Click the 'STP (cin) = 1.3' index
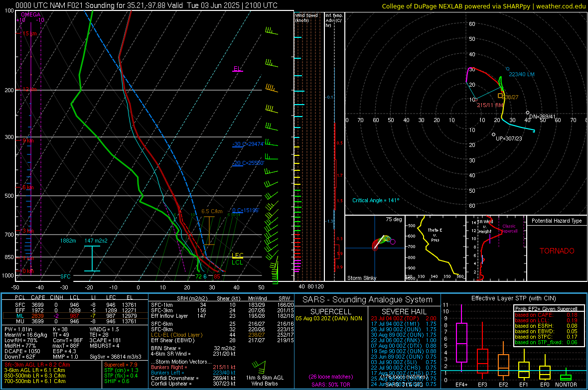 click(121, 370)
